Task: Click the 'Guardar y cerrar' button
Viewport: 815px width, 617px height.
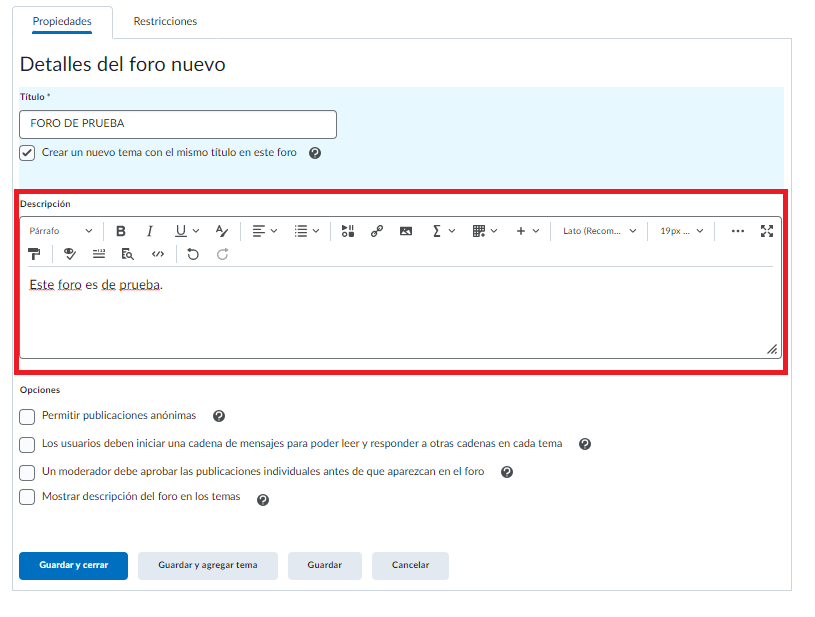Action: [74, 565]
